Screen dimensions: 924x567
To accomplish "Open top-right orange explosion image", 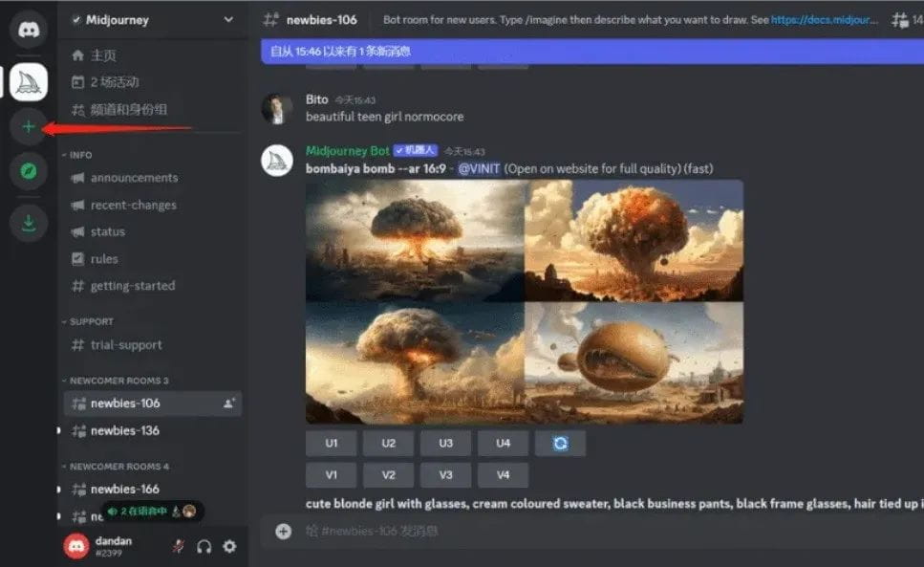I will click(x=634, y=241).
